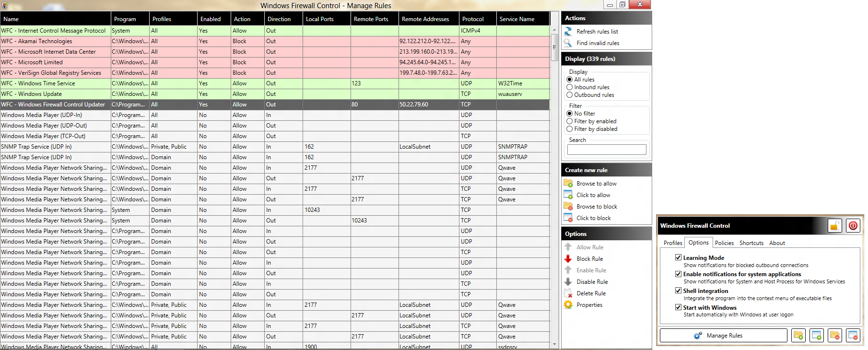Image resolution: width=868 pixels, height=350 pixels.
Task: Click the Delete Rule icon
Action: tap(568, 293)
